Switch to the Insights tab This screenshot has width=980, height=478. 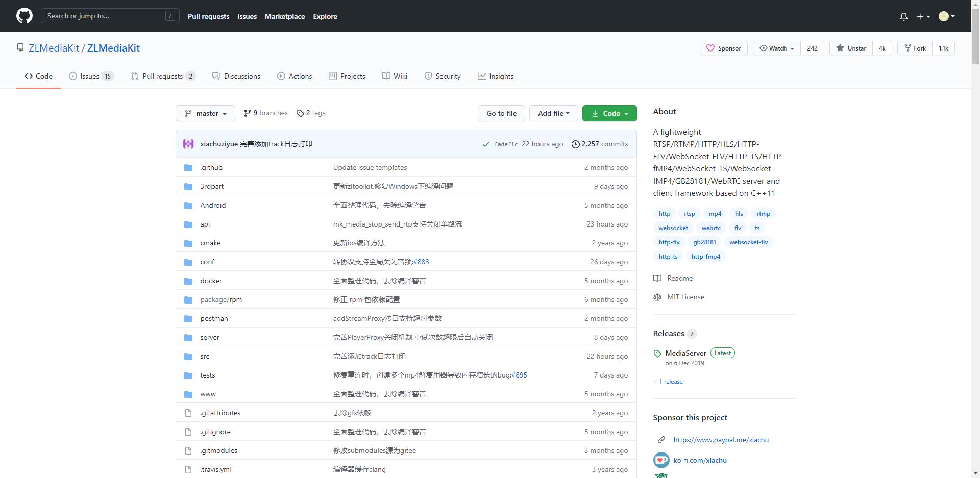click(x=496, y=76)
